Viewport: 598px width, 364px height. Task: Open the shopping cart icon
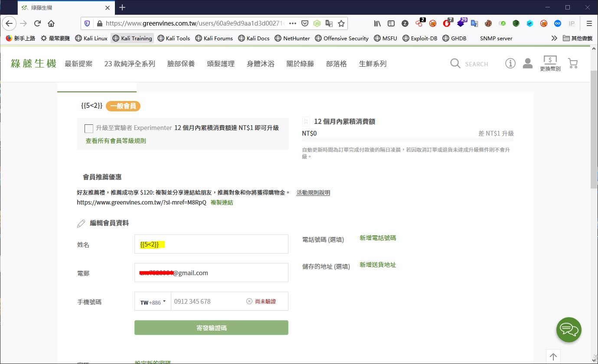pos(573,64)
